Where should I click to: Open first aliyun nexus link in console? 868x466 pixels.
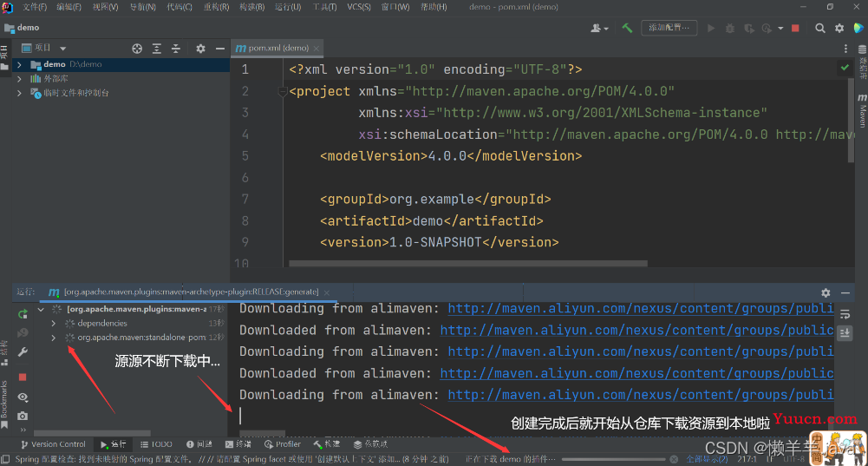[641, 309]
